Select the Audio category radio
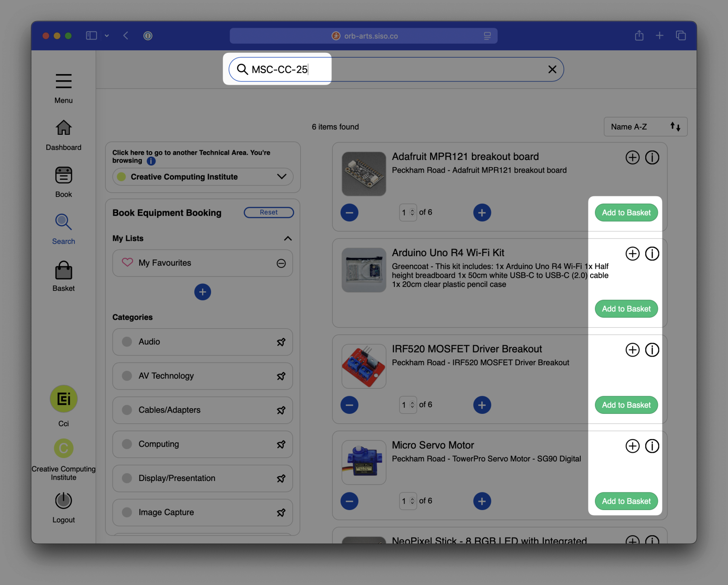 coord(127,342)
